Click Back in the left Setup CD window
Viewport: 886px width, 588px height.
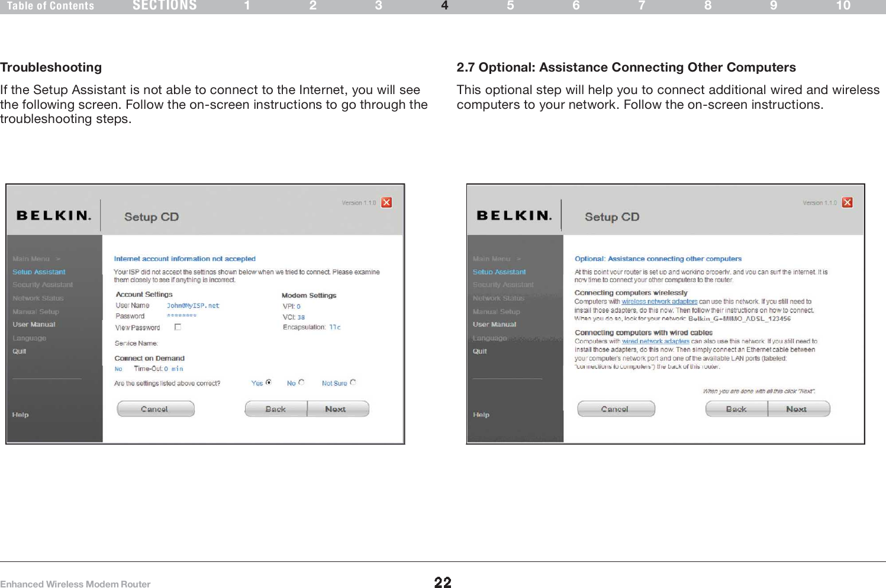276,409
